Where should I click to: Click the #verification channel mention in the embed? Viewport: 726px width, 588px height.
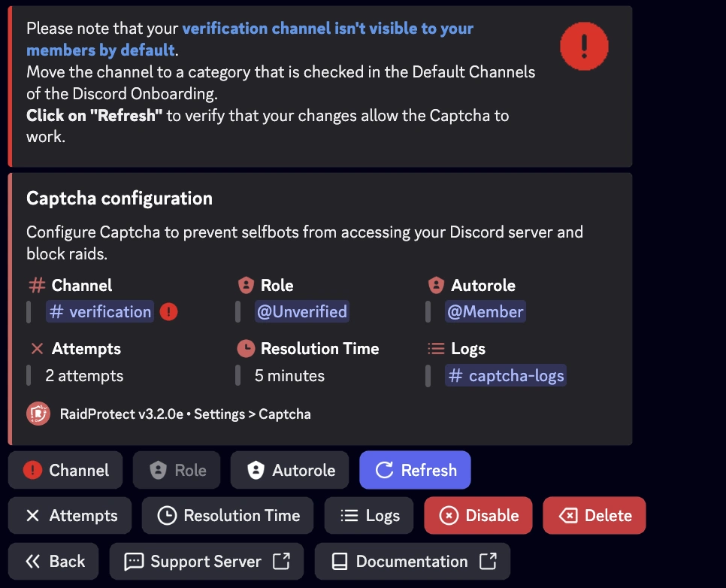click(99, 311)
